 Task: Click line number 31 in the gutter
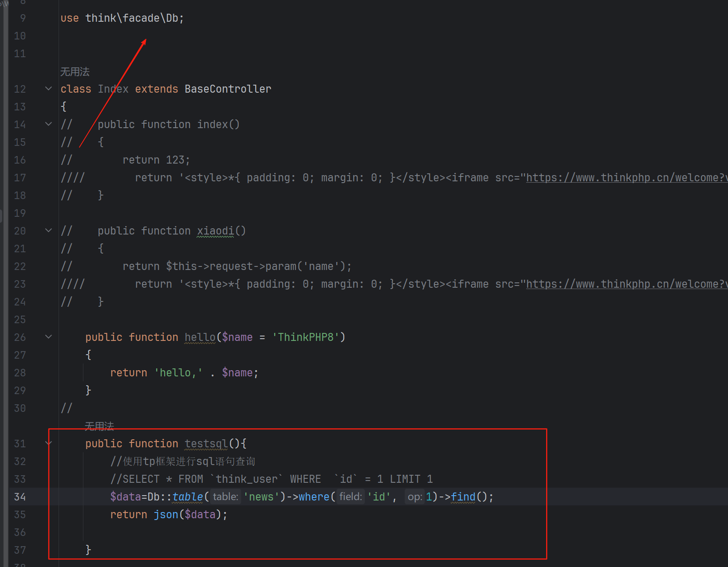[x=20, y=444]
